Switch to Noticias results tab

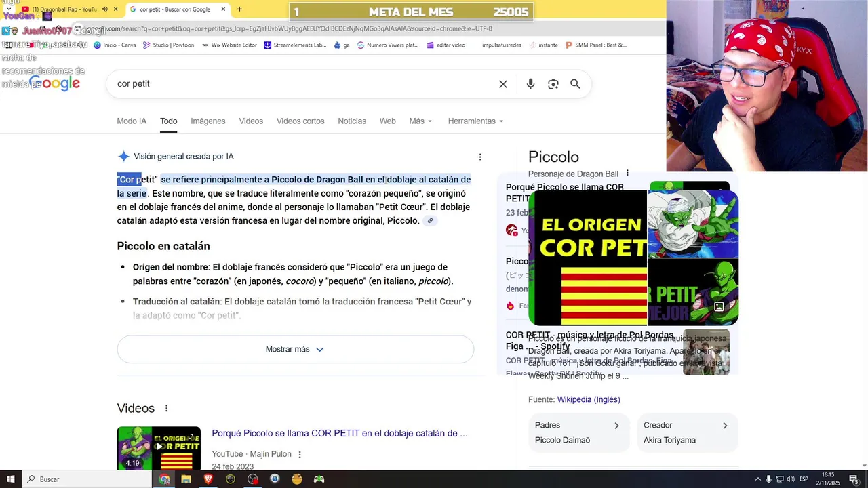pos(352,121)
